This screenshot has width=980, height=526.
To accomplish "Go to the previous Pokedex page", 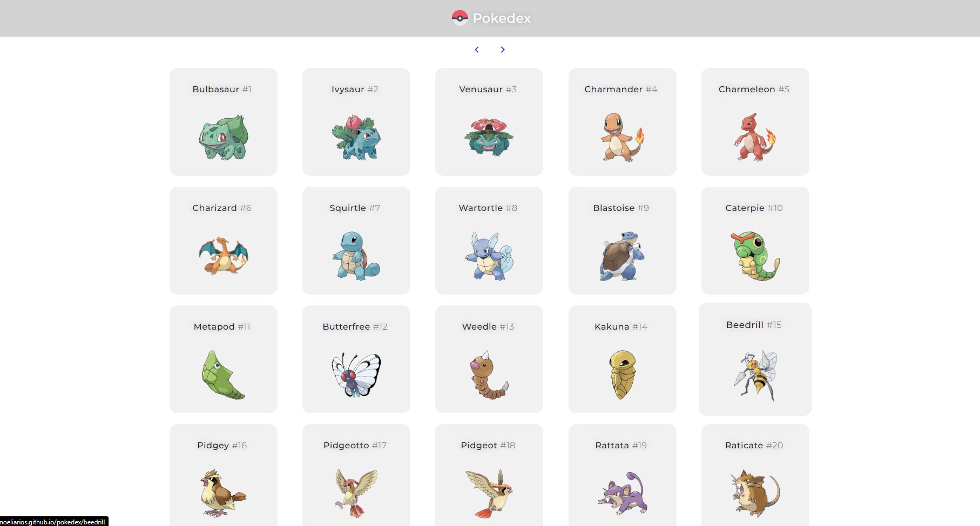I will pos(477,49).
